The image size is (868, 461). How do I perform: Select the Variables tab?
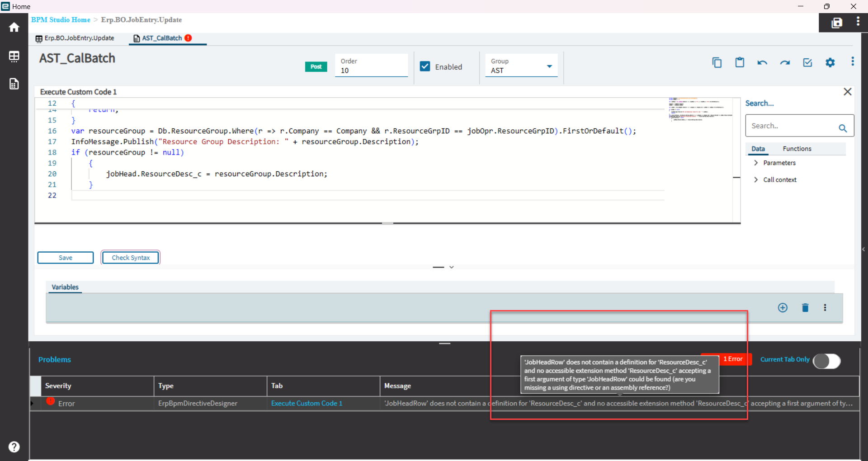point(65,287)
